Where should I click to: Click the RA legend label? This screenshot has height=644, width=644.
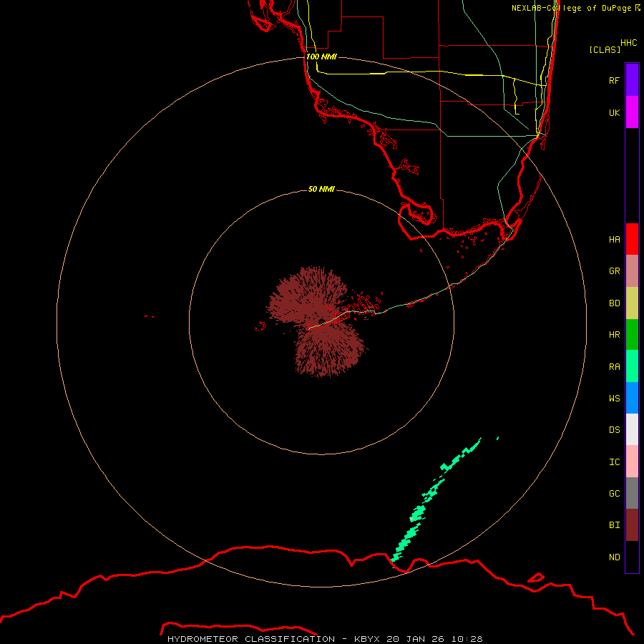pos(614,367)
